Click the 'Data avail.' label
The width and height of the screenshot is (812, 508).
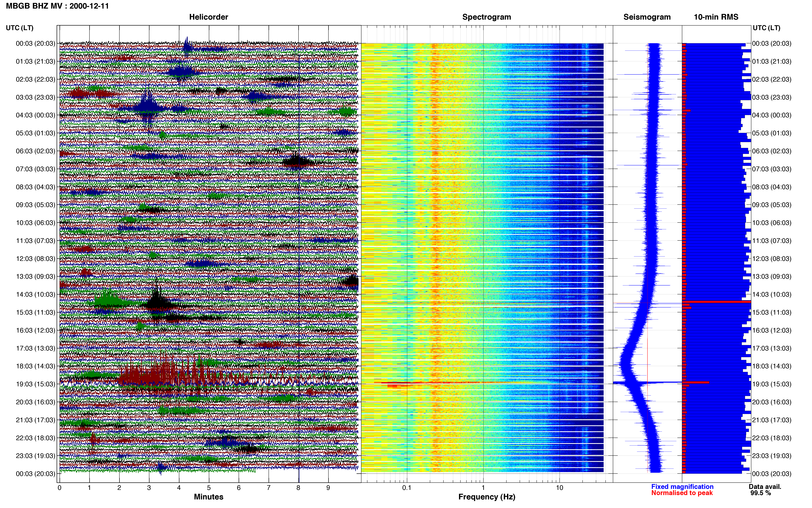pyautogui.click(x=765, y=487)
